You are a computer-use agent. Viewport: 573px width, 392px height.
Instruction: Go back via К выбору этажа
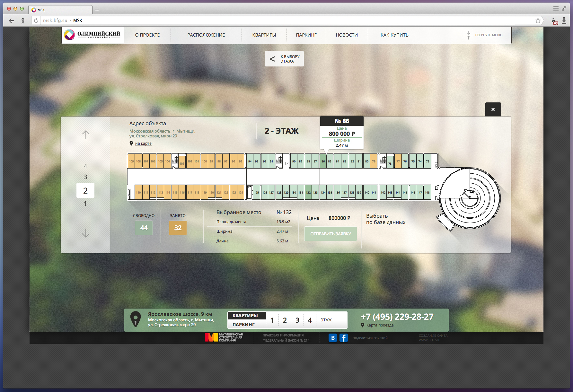[x=284, y=59]
